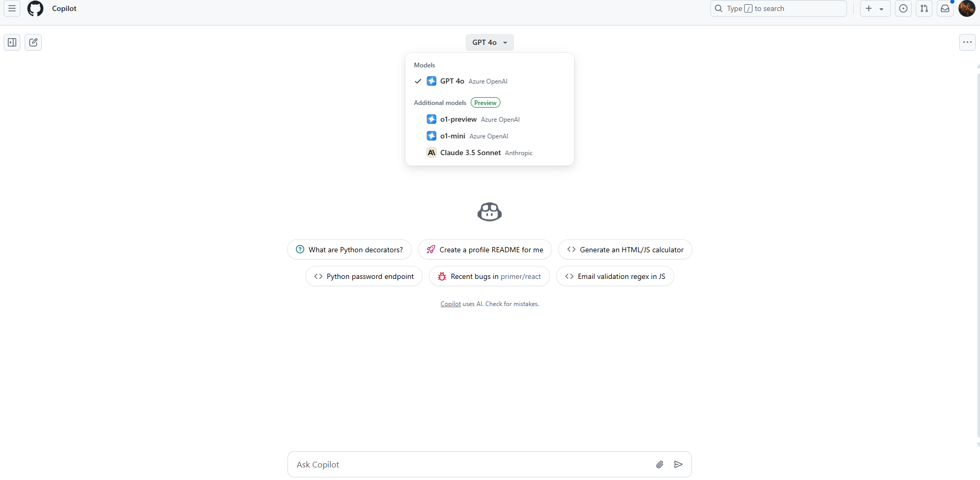Choose 'What are Python decorators?' suggestion
Screen dimensions: 980x480
pos(349,250)
